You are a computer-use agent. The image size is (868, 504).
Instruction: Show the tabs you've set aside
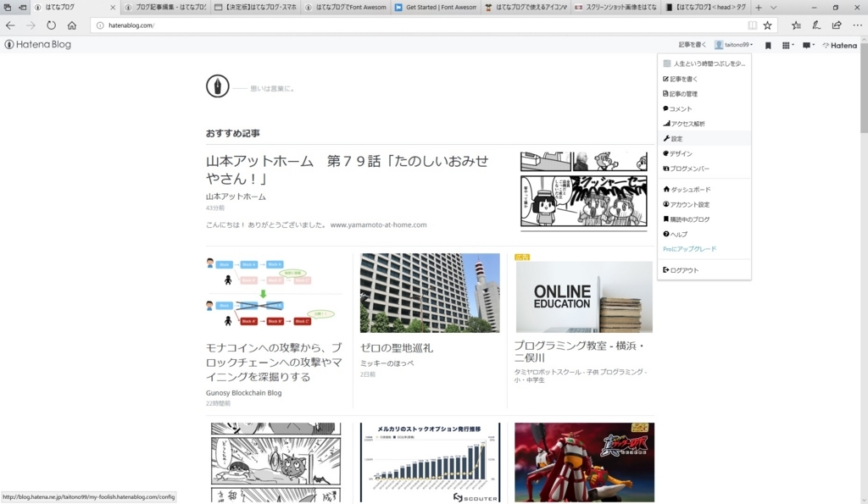(x=7, y=8)
